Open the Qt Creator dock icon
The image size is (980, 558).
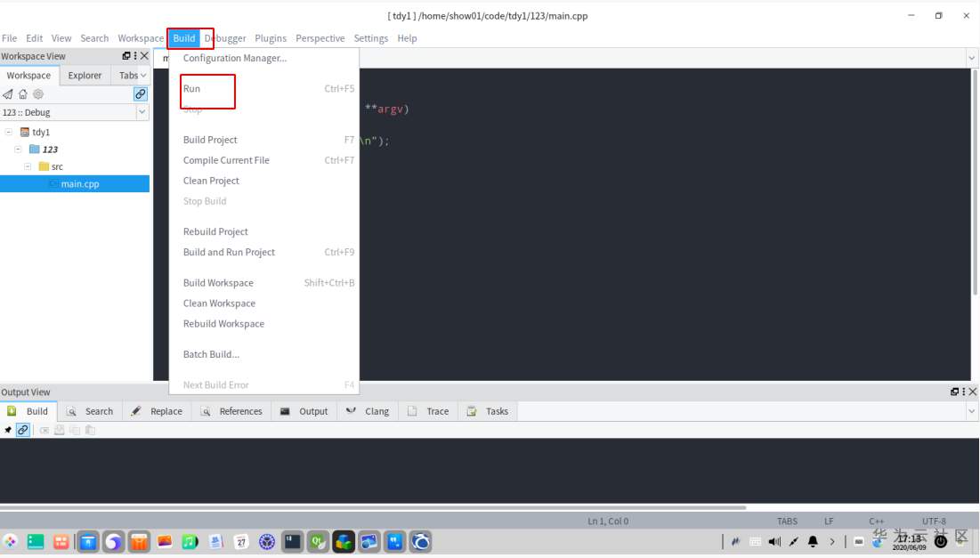click(318, 541)
